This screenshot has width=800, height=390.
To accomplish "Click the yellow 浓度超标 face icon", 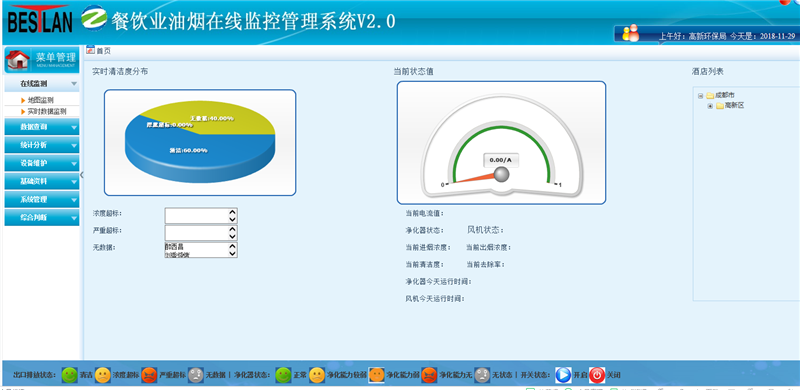I will (x=103, y=375).
